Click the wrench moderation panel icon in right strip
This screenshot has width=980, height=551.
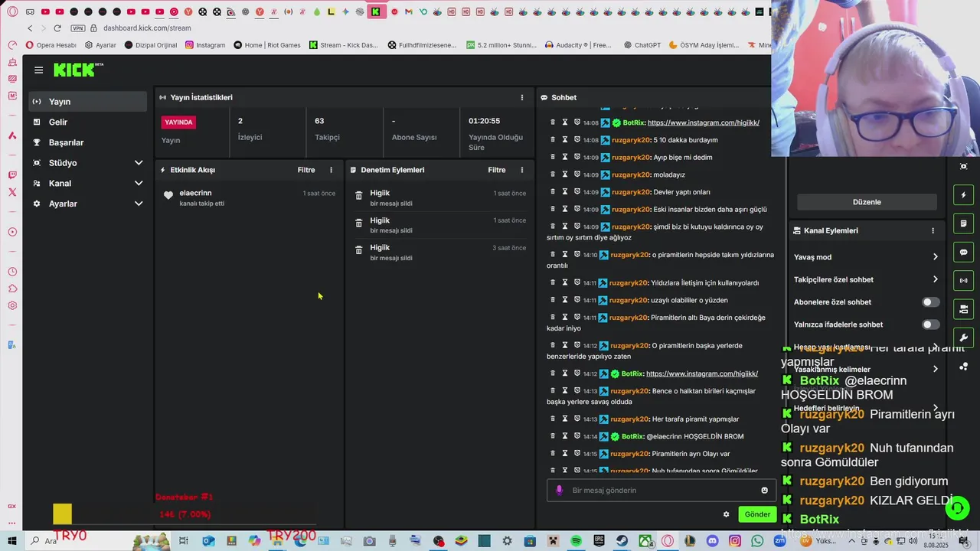[963, 337]
